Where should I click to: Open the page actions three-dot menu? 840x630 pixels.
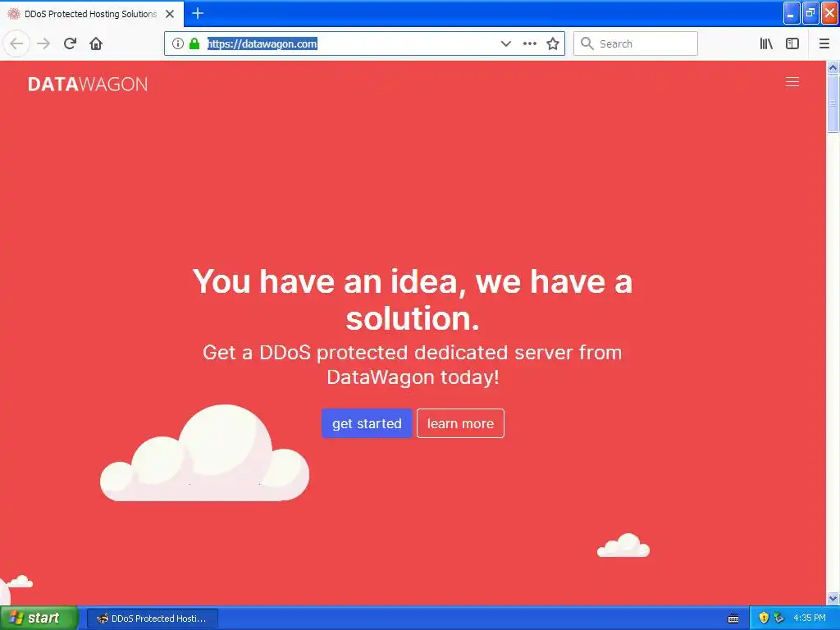pos(529,43)
